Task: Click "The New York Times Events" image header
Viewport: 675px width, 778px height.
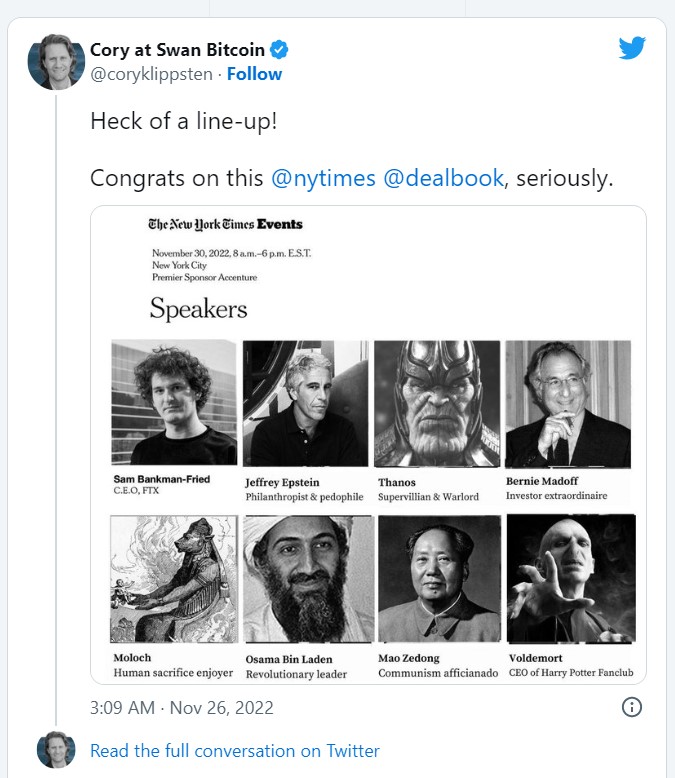Action: (225, 224)
